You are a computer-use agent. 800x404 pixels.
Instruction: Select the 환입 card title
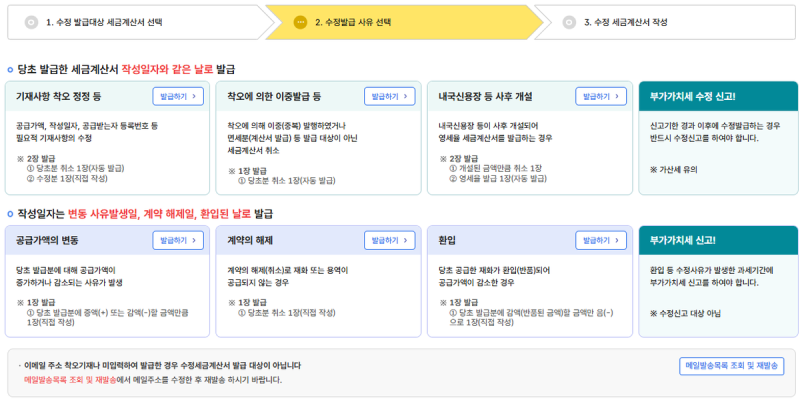(x=447, y=240)
